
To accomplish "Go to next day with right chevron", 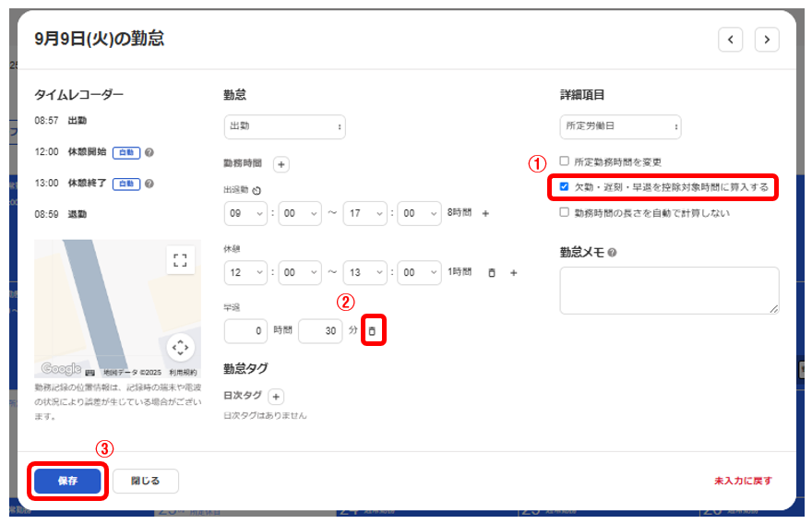I will pos(766,39).
